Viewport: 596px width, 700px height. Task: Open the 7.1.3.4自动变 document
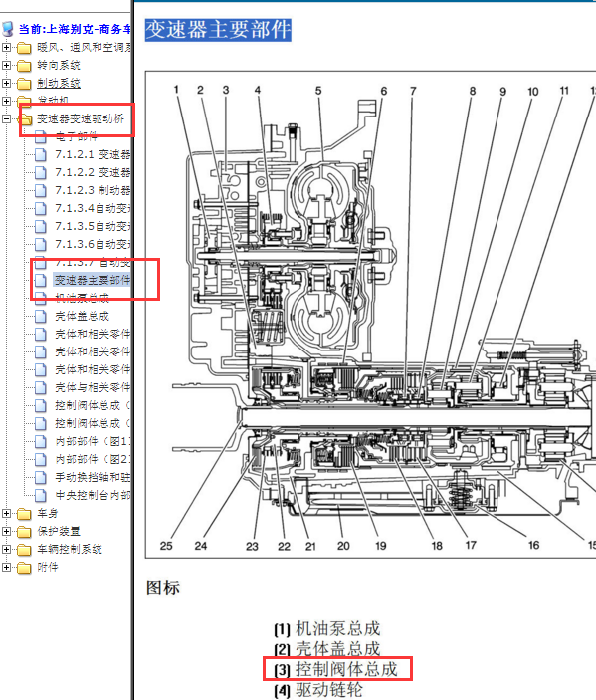[93, 208]
